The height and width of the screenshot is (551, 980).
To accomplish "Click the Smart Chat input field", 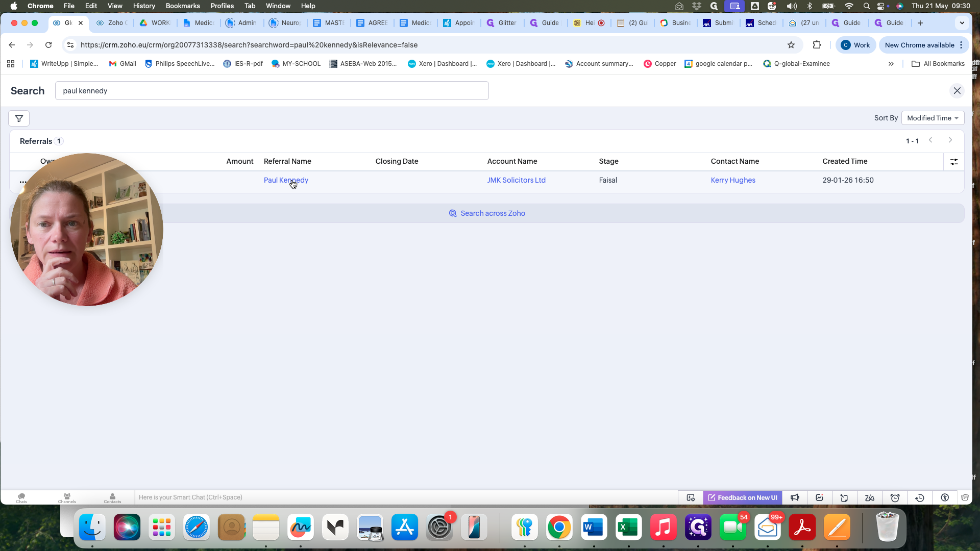I will (406, 497).
